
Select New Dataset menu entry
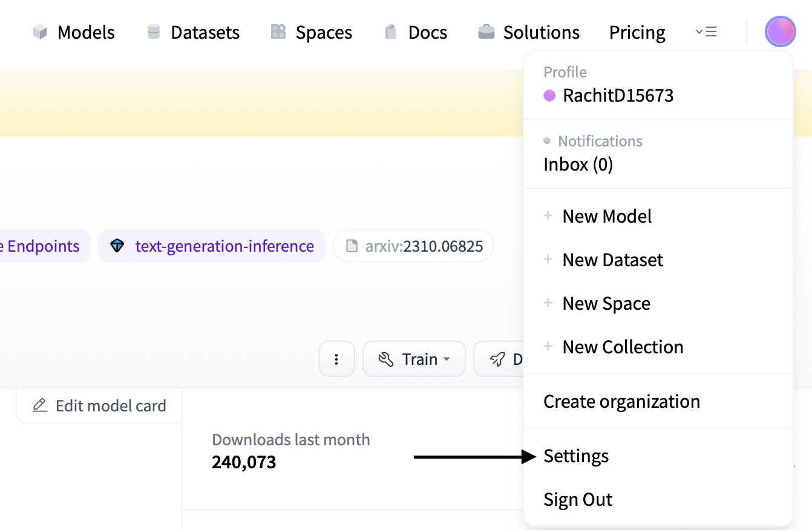click(612, 260)
